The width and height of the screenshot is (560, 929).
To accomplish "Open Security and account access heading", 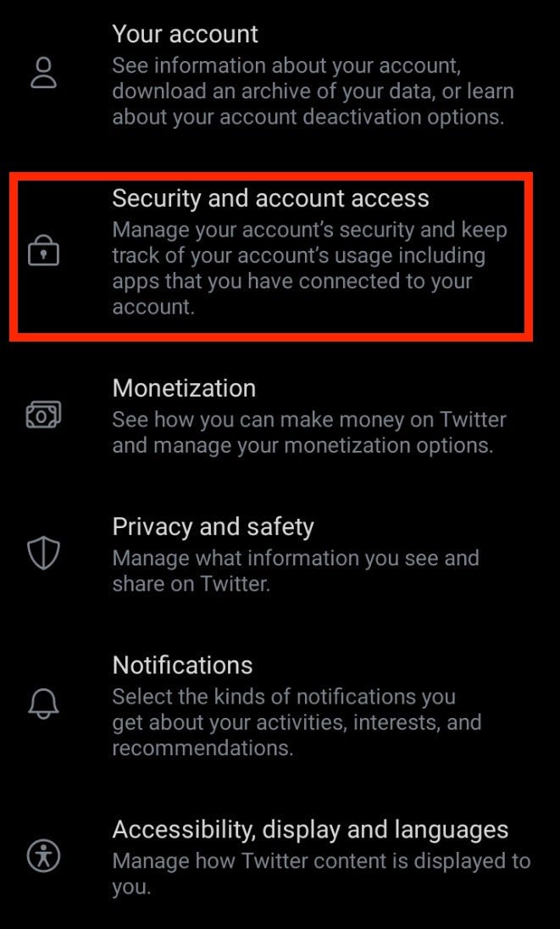I will click(270, 198).
